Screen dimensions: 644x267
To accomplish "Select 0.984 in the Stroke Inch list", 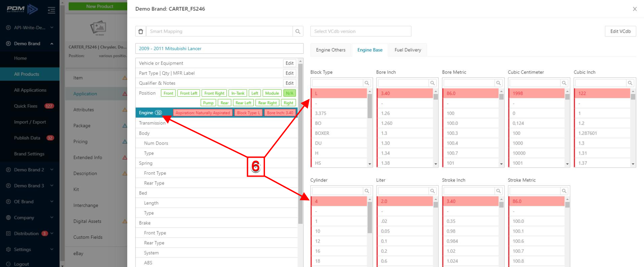I will [x=470, y=241].
